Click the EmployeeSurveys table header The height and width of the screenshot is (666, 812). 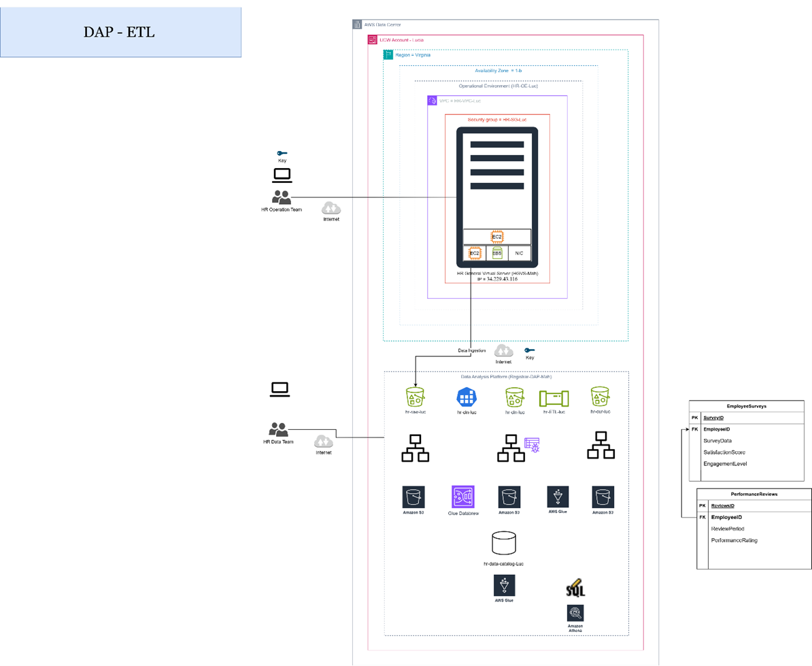pos(746,406)
